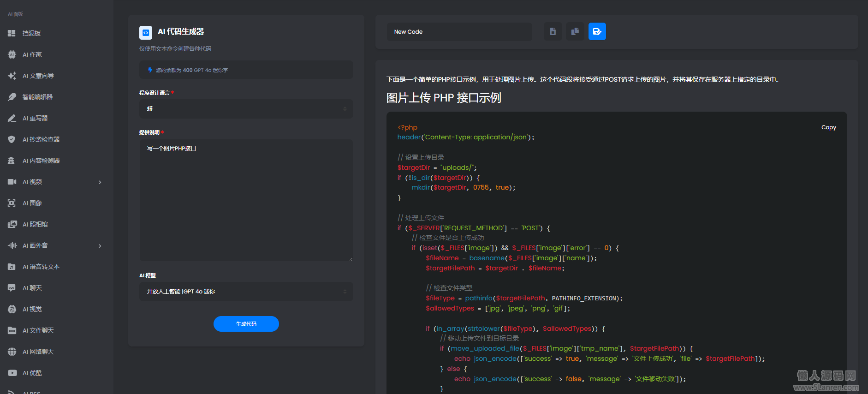Click Copy on the code block
Screen dimensions: 868x394
828,127
